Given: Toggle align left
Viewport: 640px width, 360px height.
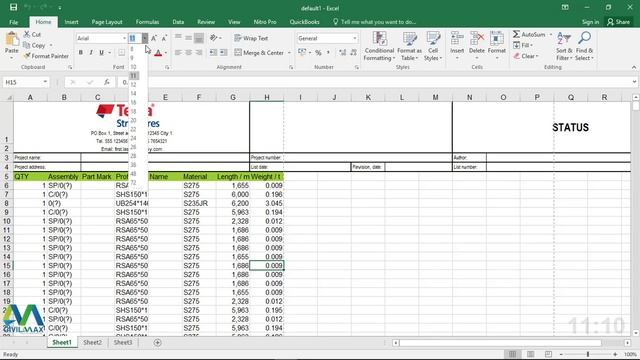Looking at the screenshot, I should pos(178,53).
